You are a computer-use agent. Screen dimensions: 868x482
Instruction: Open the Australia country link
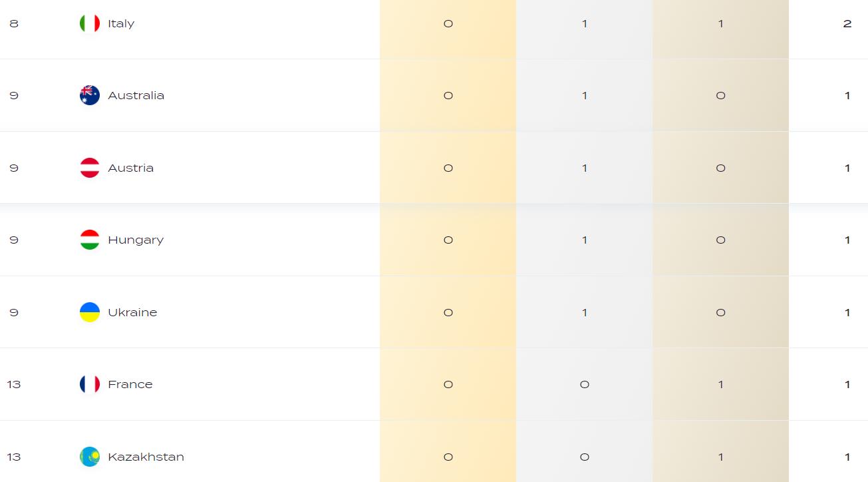(136, 95)
